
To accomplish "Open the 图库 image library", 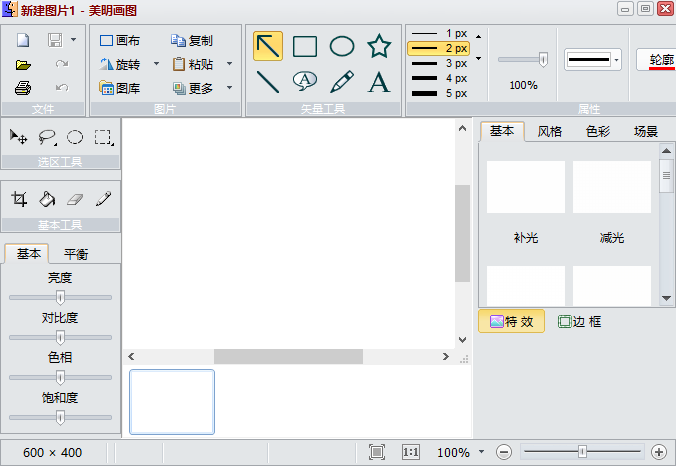I will (119, 88).
